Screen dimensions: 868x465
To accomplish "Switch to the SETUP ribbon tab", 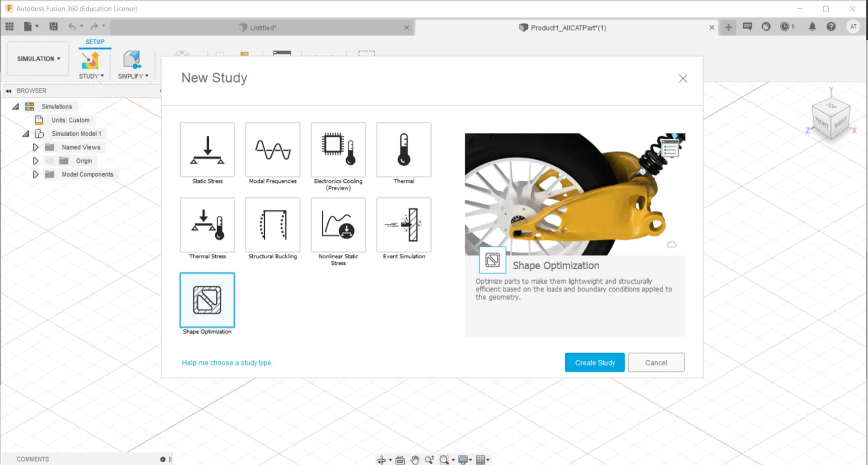I will [95, 42].
